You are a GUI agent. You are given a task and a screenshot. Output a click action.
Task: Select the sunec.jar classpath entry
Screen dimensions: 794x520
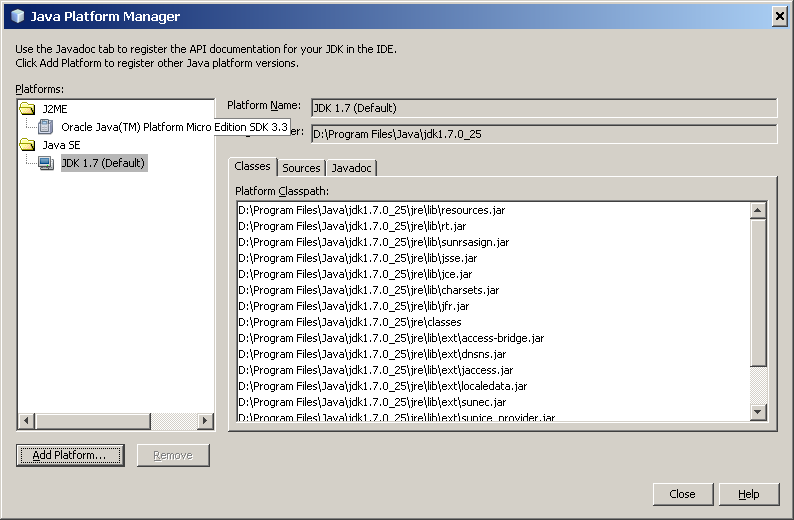[372, 402]
